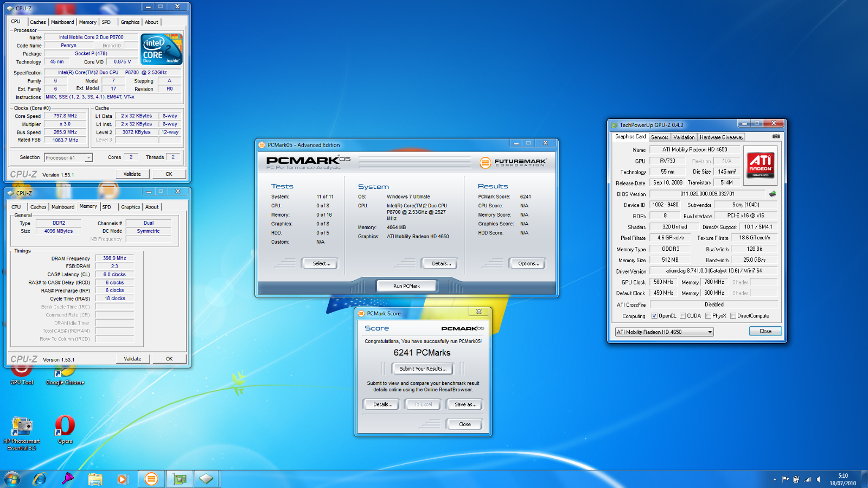Screen dimensions: 868x488
Task: Switch to CPU-Z chip taskbar button
Action: pyautogui.click(x=207, y=479)
